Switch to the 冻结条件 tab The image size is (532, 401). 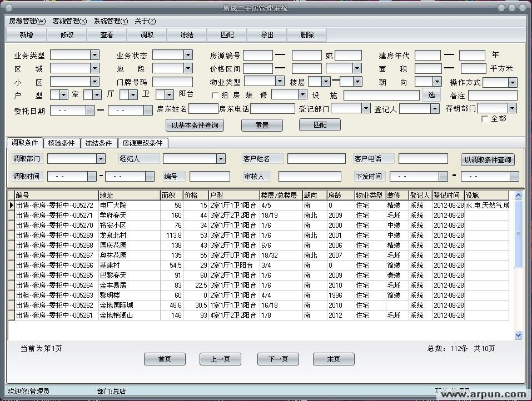98,143
